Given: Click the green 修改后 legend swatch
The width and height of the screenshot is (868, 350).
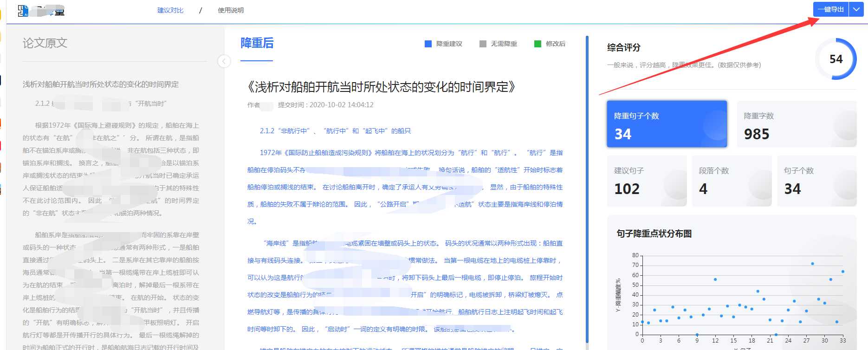Looking at the screenshot, I should [x=538, y=44].
